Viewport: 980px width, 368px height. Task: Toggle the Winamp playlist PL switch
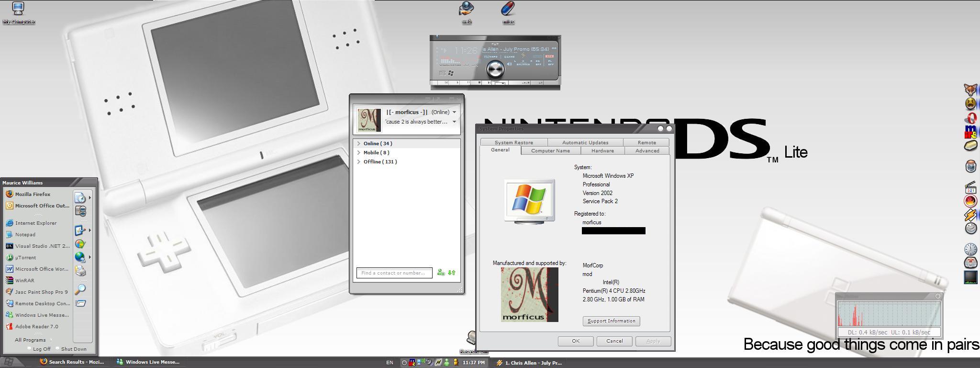pyautogui.click(x=550, y=63)
